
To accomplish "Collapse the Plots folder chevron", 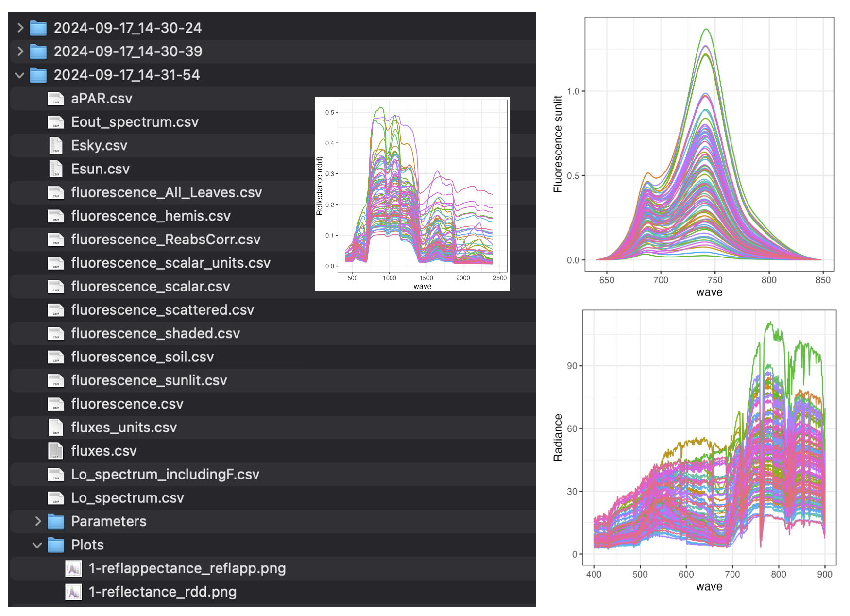I will coord(37,546).
